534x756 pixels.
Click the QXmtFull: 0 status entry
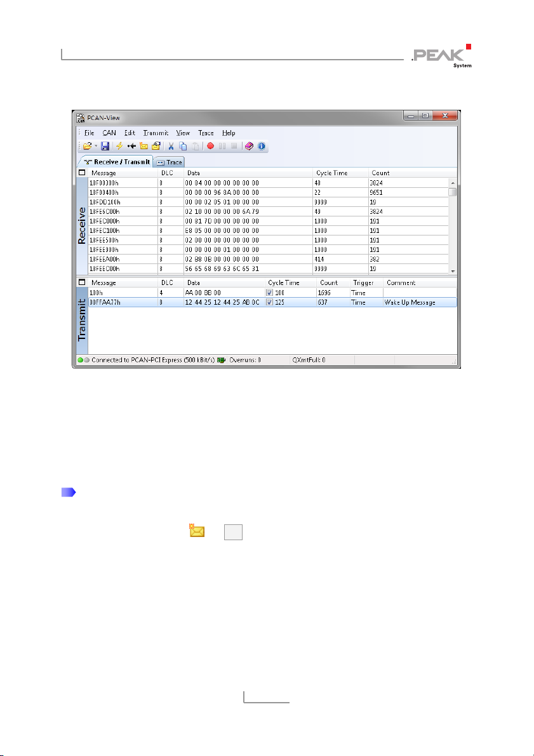pyautogui.click(x=309, y=360)
